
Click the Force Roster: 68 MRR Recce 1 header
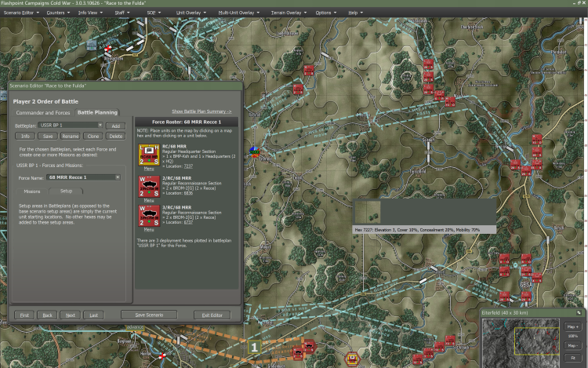(x=187, y=122)
